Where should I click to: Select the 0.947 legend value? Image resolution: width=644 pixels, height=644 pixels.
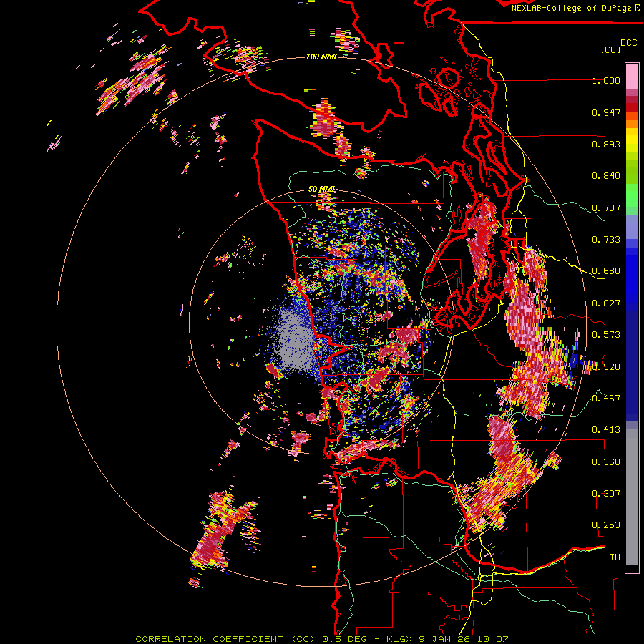(606, 113)
